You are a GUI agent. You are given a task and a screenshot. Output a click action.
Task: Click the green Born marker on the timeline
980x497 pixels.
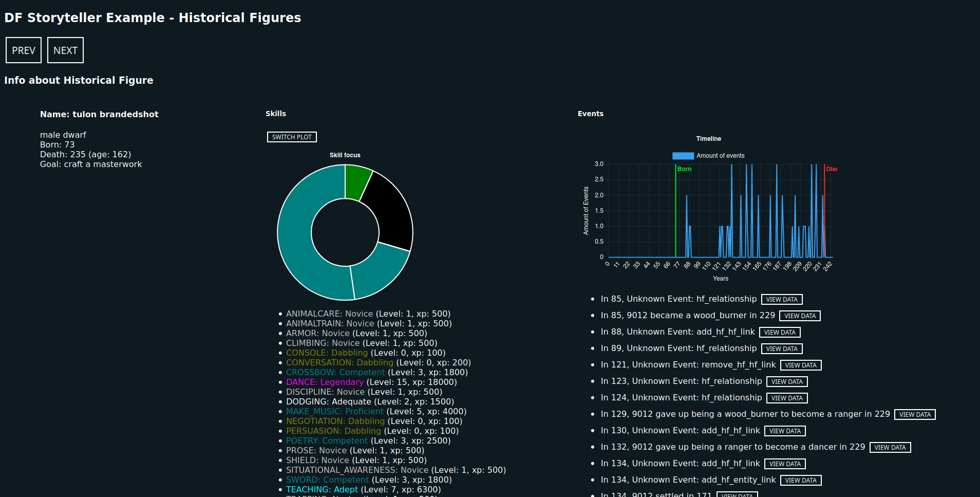tap(675, 211)
